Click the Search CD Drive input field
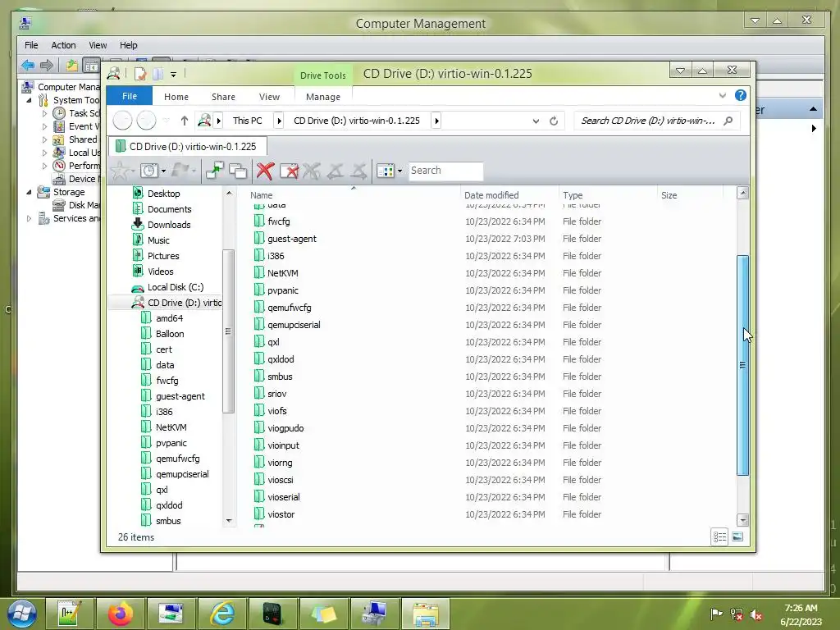 point(649,121)
